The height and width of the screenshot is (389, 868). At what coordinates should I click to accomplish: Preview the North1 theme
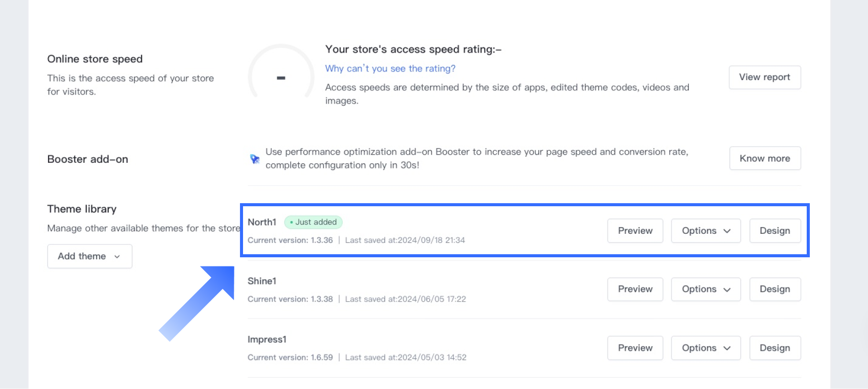coord(635,231)
